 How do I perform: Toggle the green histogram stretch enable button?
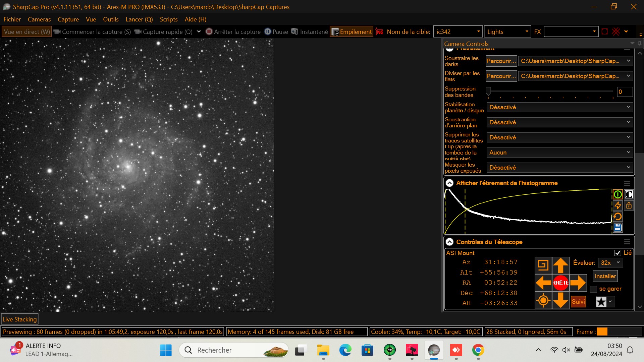point(618,194)
